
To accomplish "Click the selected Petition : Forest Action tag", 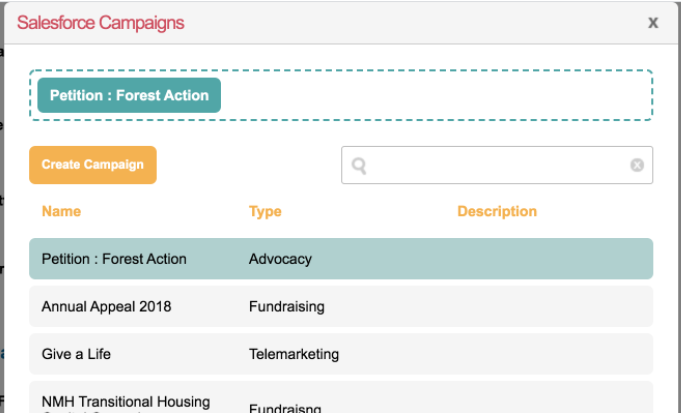I will pyautogui.click(x=129, y=96).
